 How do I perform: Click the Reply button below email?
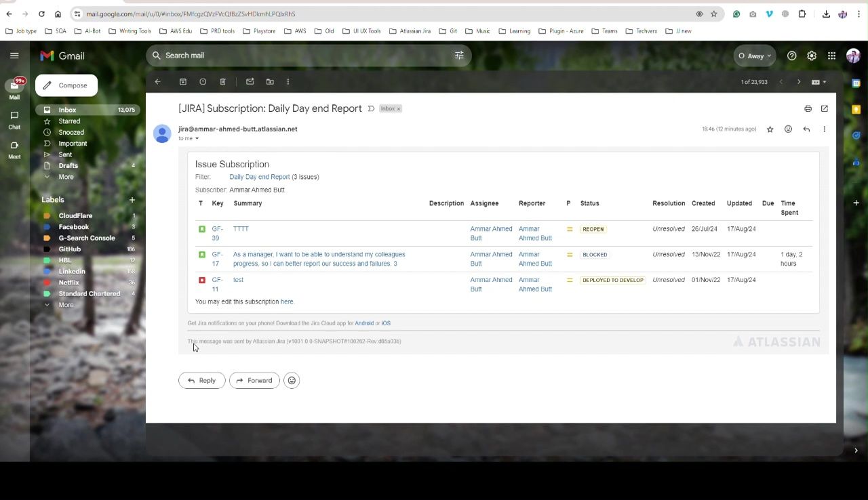click(x=201, y=381)
